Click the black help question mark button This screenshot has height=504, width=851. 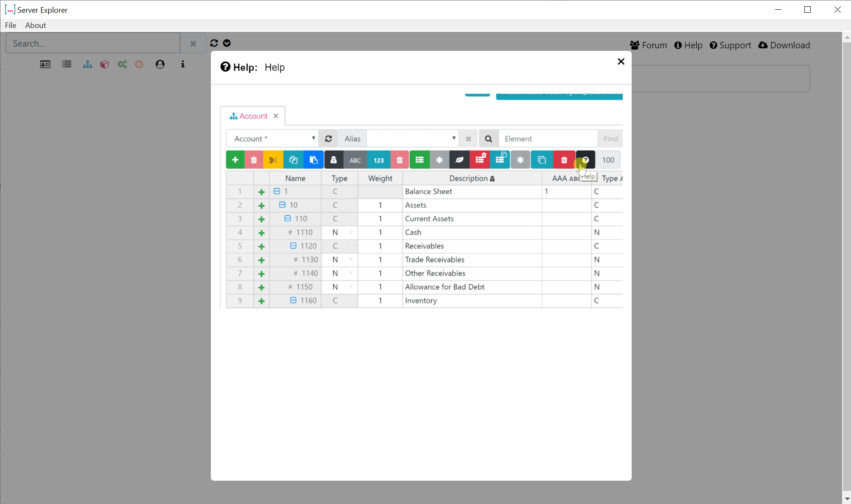pos(585,160)
